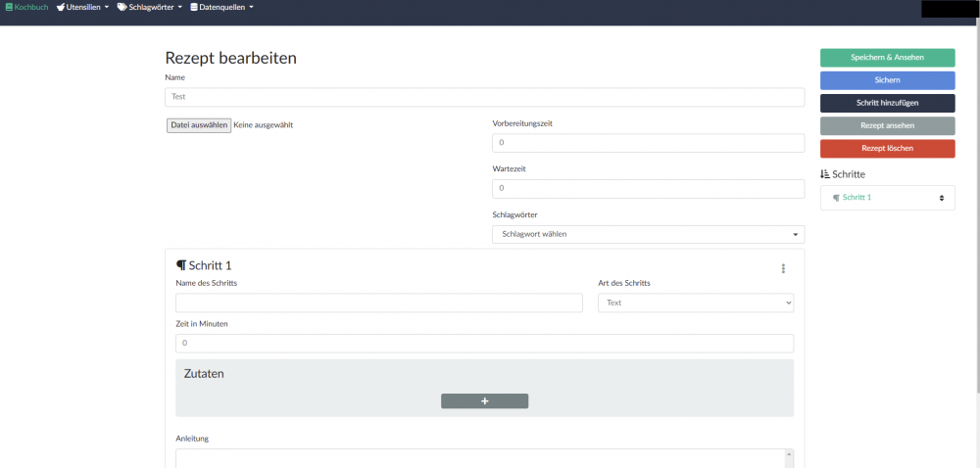980x468 pixels.
Task: Click the Anleitung textarea scroll-up arrow
Action: tap(789, 453)
